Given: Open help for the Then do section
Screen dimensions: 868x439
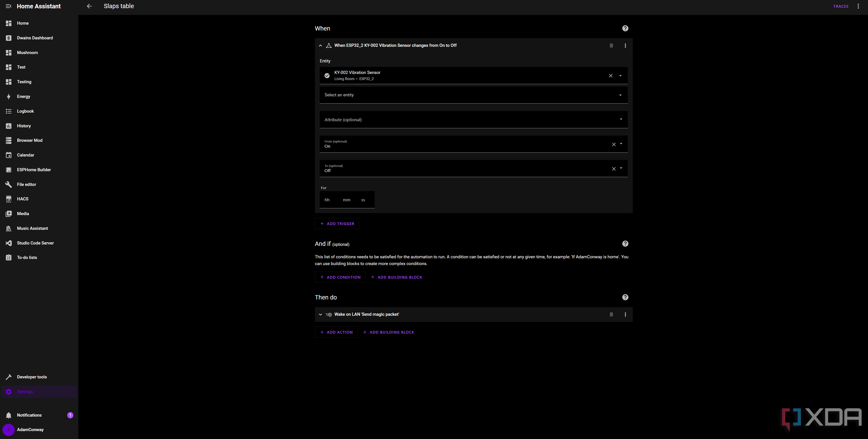Looking at the screenshot, I should [625, 297].
